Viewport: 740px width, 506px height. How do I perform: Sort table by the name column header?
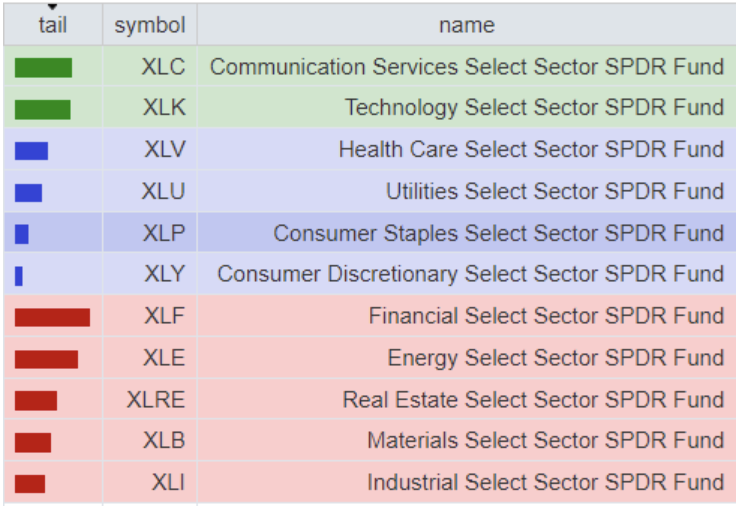(466, 26)
